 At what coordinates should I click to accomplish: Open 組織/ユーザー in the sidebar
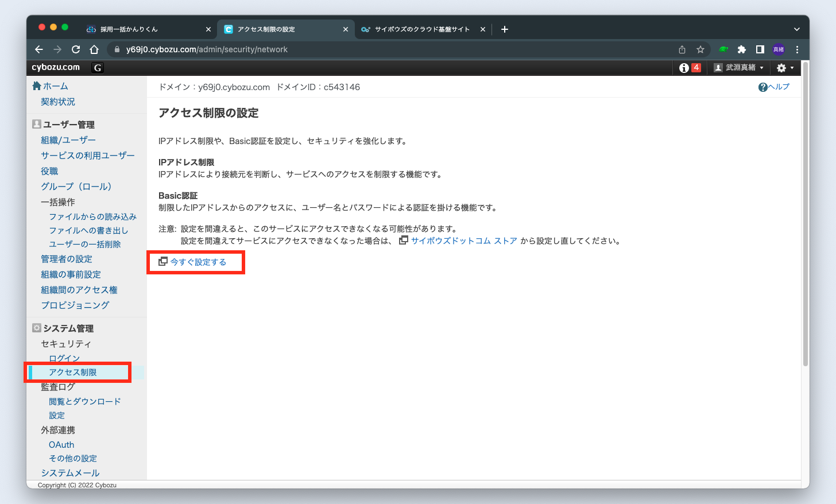(x=68, y=140)
